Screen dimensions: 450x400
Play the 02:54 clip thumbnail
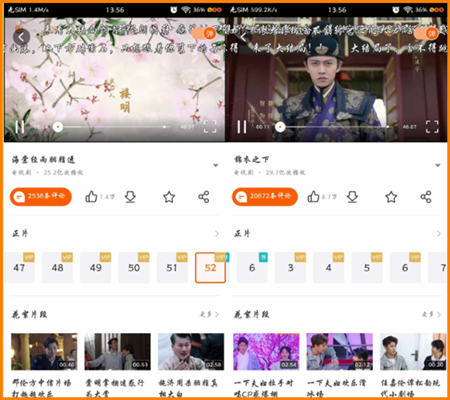[x=266, y=352]
